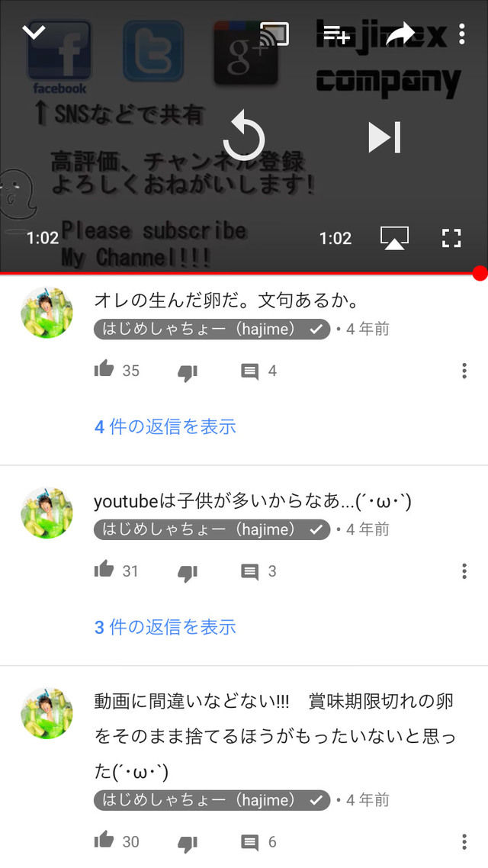
Task: Expand 3 件の返信を表示 replies
Action: pos(165,627)
